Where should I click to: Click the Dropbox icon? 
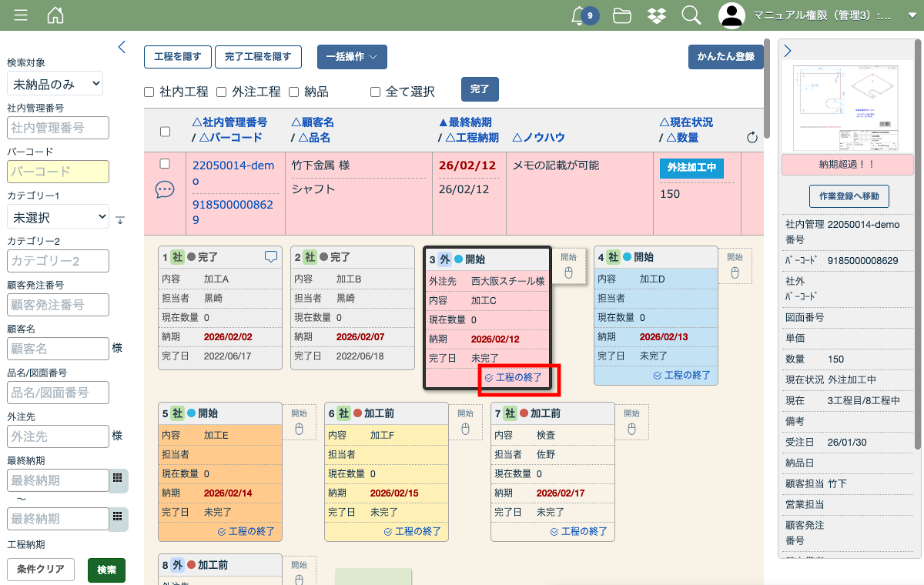(x=656, y=15)
